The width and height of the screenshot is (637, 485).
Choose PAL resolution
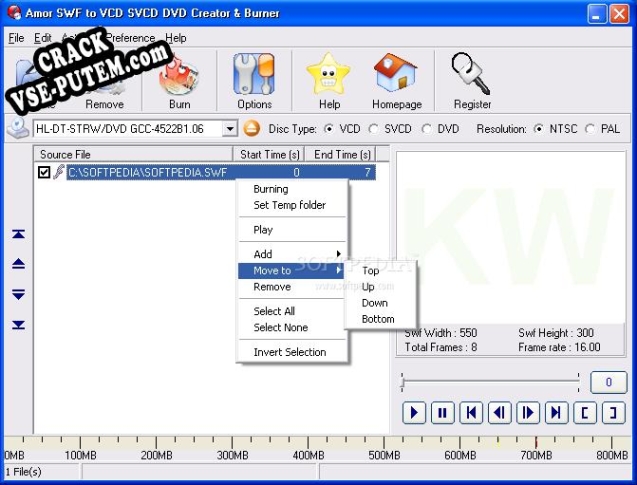click(x=590, y=129)
